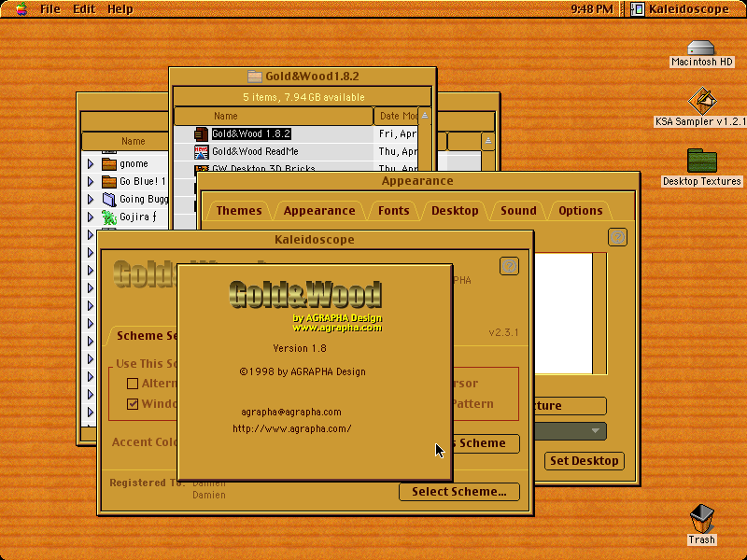Expand the gnome folder disclosure triangle
Screen dimensions: 747x560
[91, 164]
